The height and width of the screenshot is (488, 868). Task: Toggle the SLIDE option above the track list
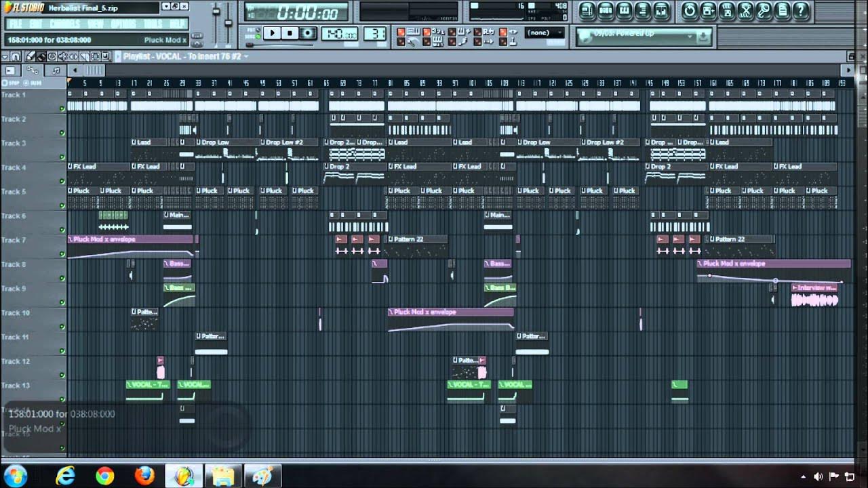click(x=33, y=83)
